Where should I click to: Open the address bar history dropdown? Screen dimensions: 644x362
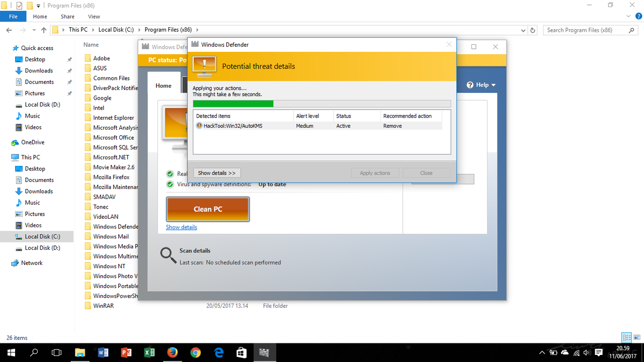(523, 30)
